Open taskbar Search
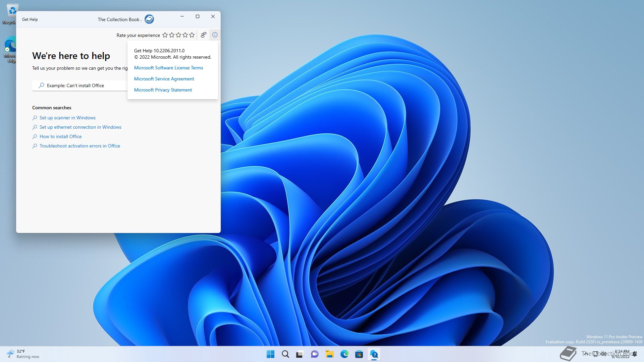 tap(285, 354)
